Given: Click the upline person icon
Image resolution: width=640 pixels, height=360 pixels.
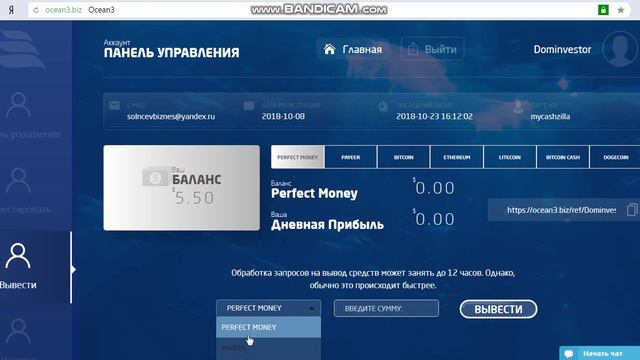Looking at the screenshot, I should click(x=518, y=107).
